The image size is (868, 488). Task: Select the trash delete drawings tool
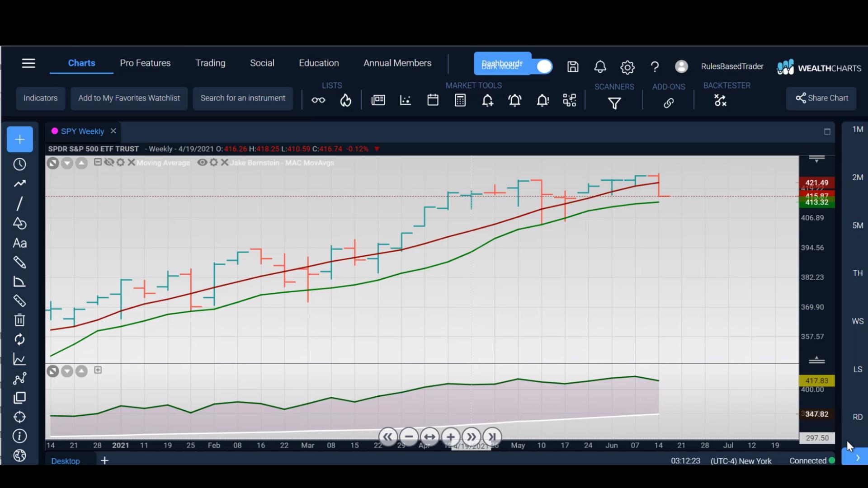click(x=19, y=320)
